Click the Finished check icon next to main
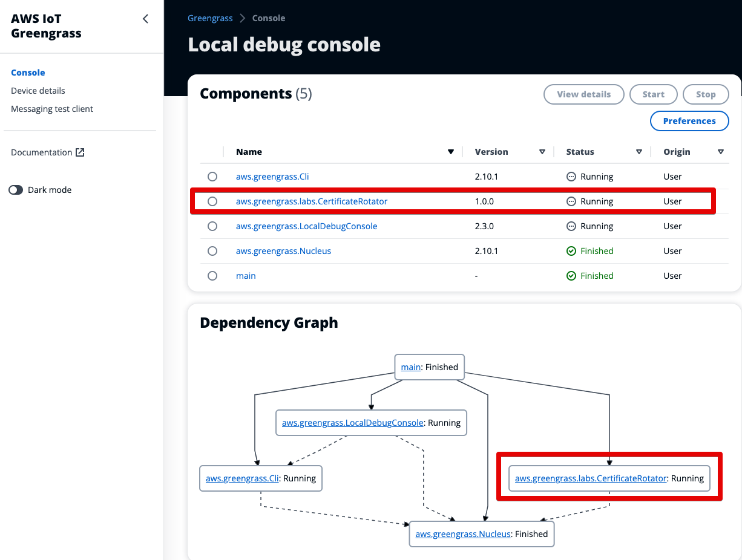 tap(571, 276)
